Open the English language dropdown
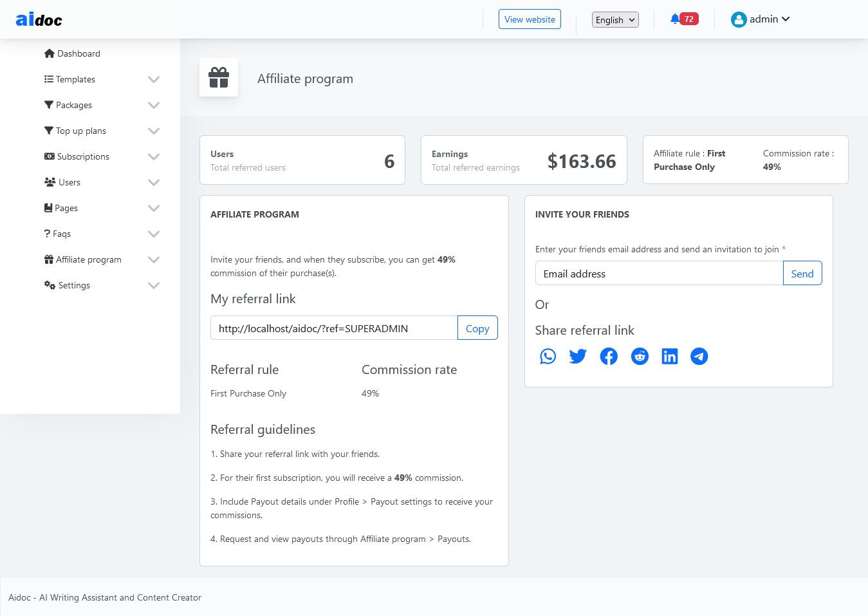 coord(615,20)
